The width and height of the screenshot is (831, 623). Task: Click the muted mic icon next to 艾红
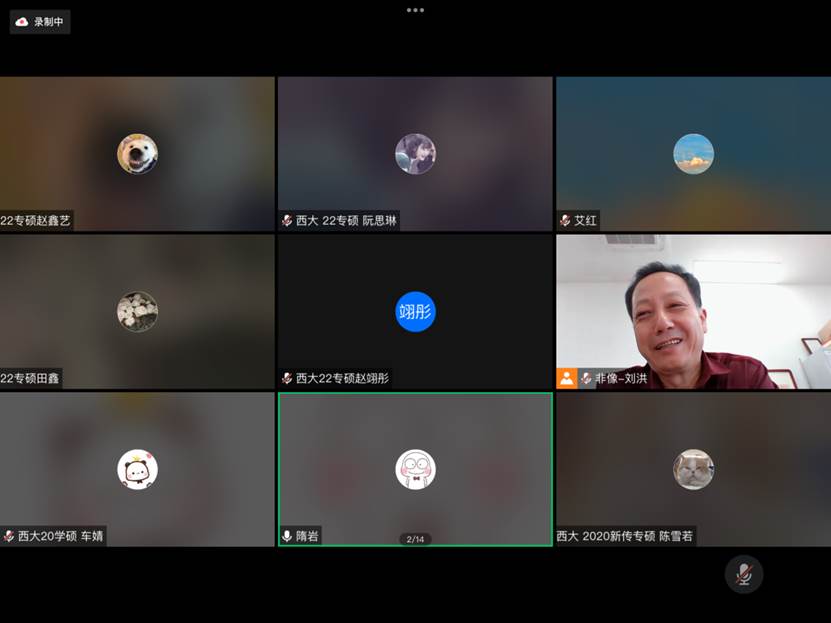coord(566,220)
